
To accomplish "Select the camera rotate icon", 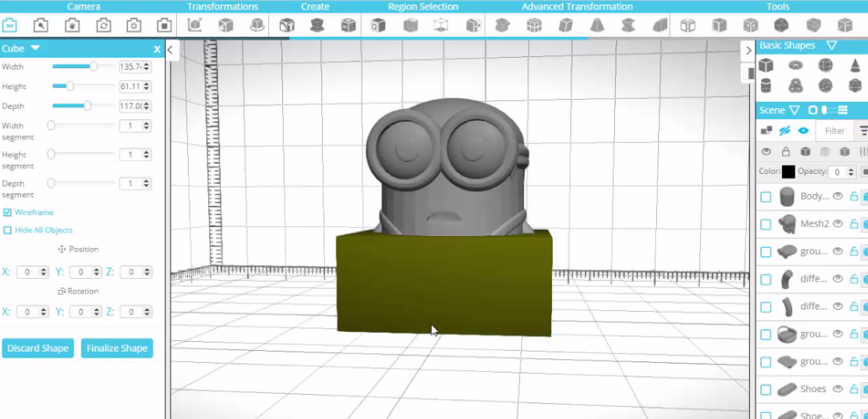I will click(x=103, y=25).
